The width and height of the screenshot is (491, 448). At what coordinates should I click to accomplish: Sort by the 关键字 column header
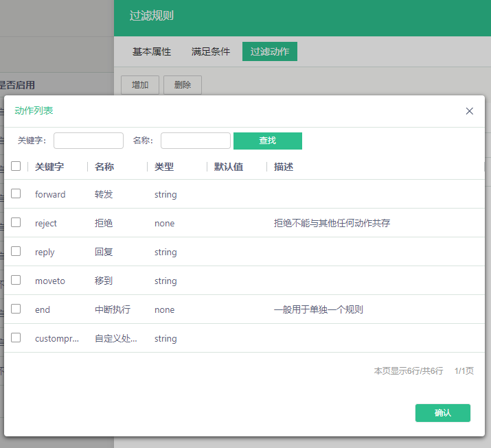tap(49, 167)
